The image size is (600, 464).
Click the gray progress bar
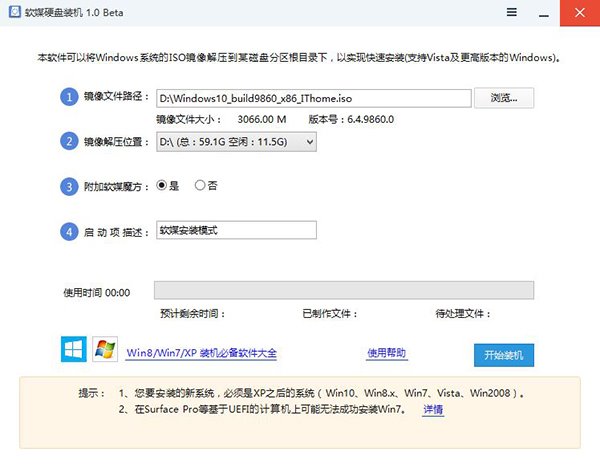pos(343,291)
